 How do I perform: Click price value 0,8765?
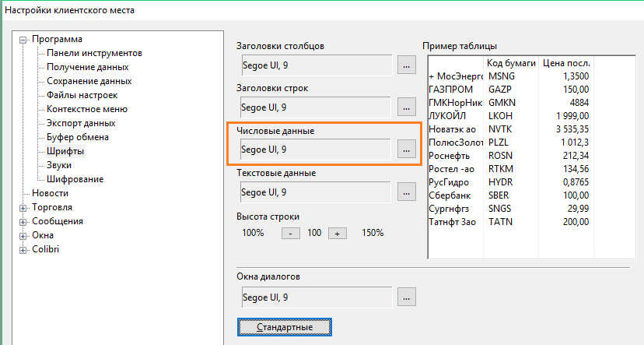pyautogui.click(x=576, y=182)
